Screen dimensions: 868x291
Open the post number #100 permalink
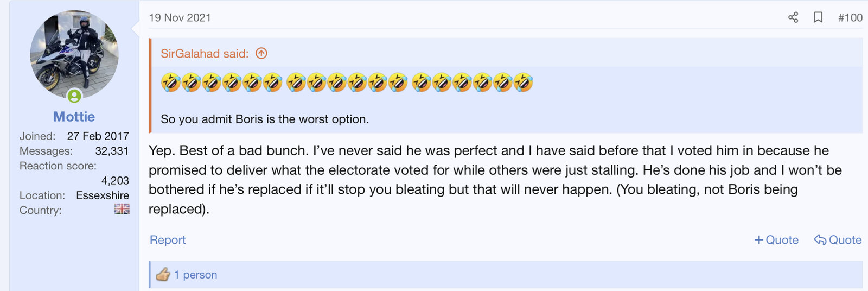[850, 17]
